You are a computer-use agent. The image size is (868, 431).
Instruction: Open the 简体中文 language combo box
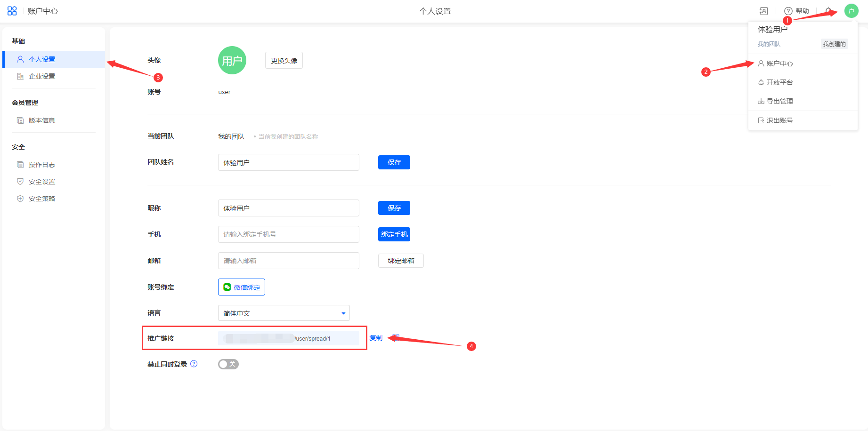click(277, 313)
